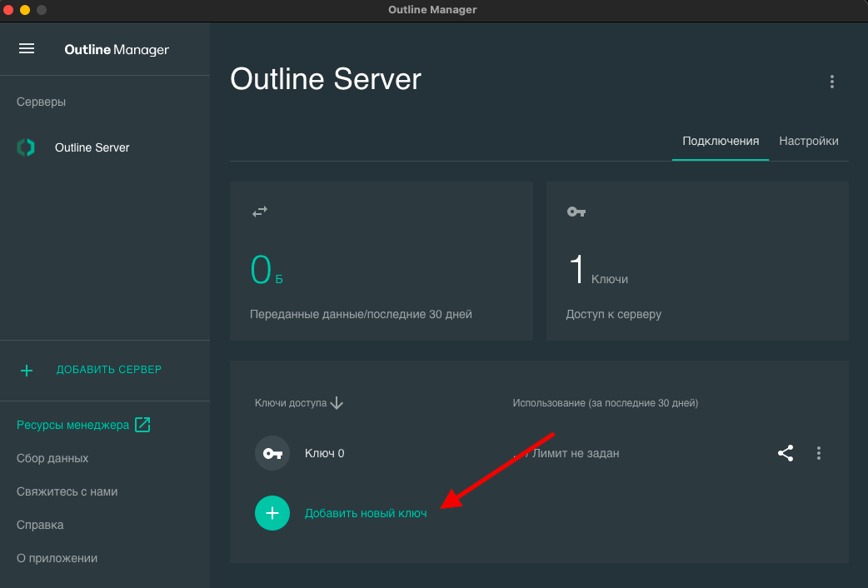Click Переданные данные/последние 30 дней label
The height and width of the screenshot is (588, 868).
tap(361, 315)
